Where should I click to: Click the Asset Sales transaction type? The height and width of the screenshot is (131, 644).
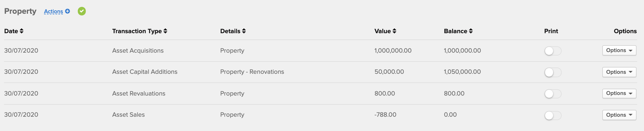(x=128, y=115)
